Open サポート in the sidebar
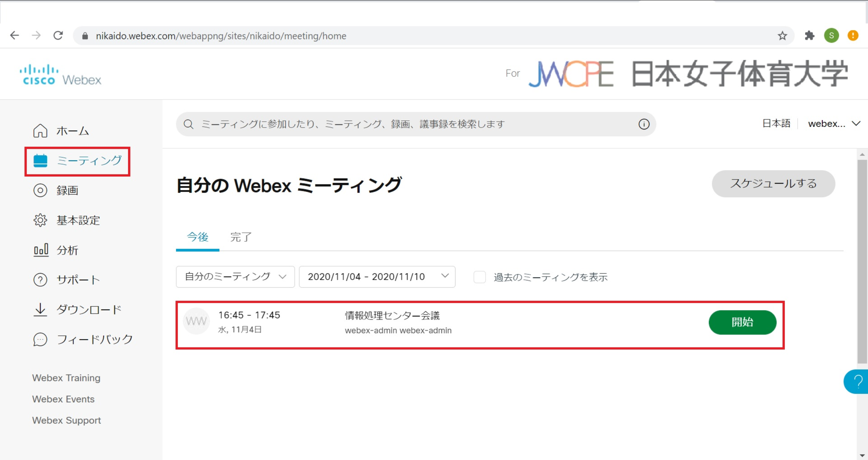868x460 pixels. tap(78, 280)
